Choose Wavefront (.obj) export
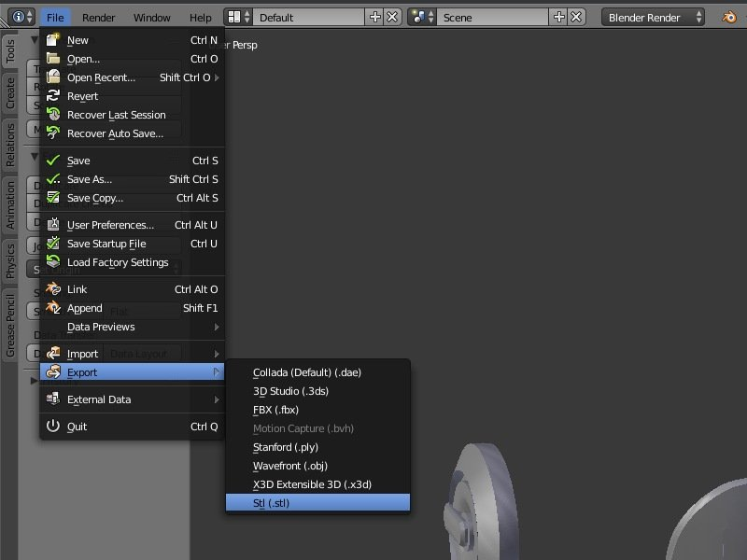 pyautogui.click(x=317, y=465)
